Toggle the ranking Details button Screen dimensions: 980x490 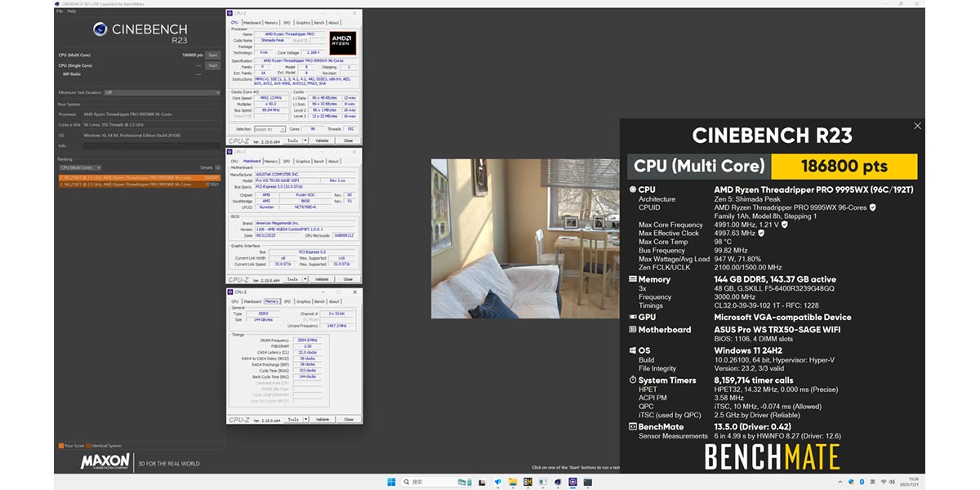(218, 167)
